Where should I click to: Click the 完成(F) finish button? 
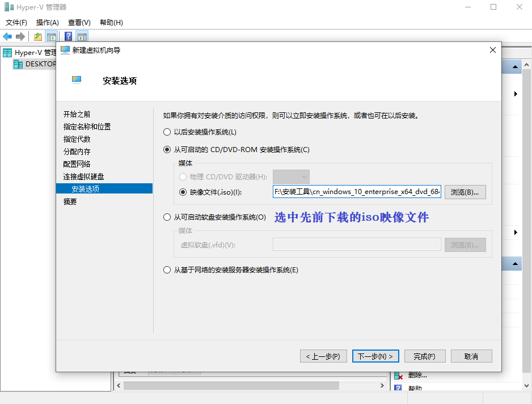[x=425, y=356]
